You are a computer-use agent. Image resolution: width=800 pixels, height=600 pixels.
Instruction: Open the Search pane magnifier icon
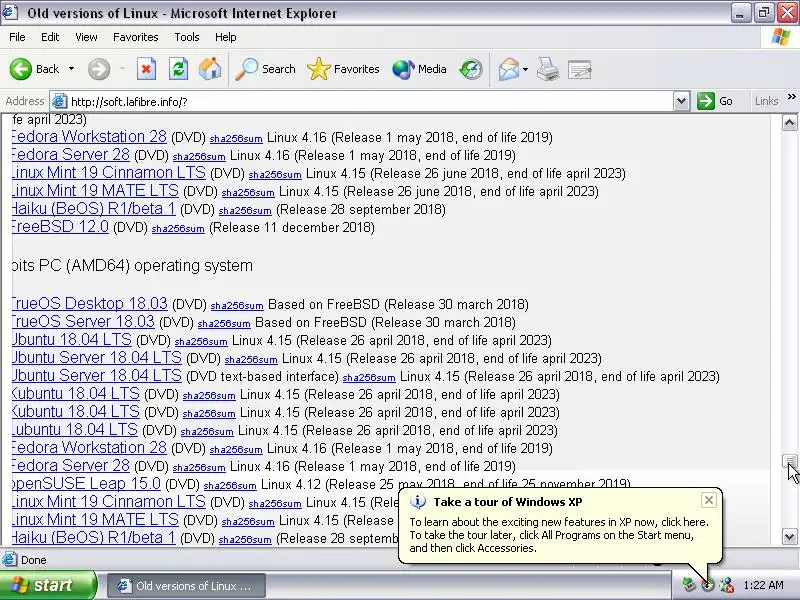[247, 69]
